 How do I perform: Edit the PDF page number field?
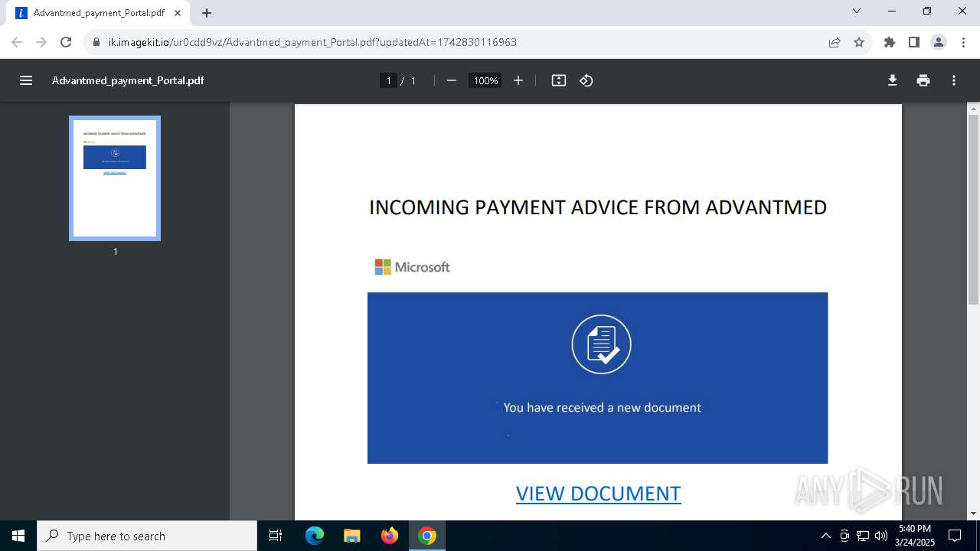click(388, 80)
